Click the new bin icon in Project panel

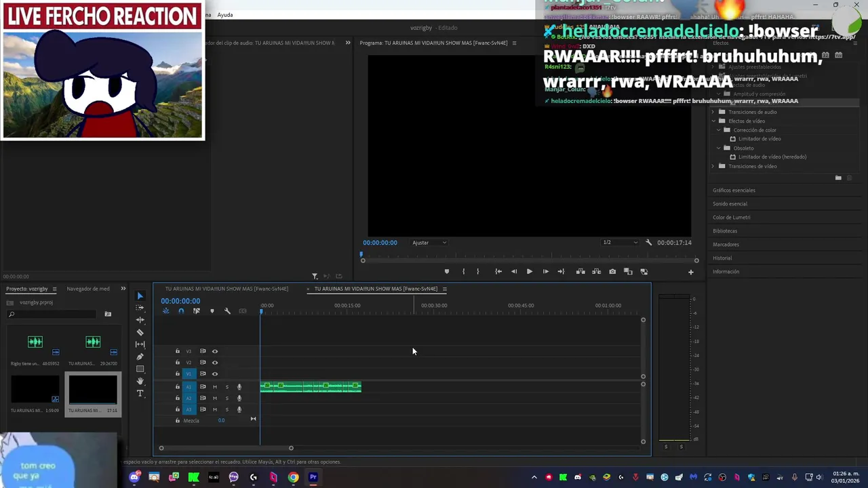tap(108, 314)
